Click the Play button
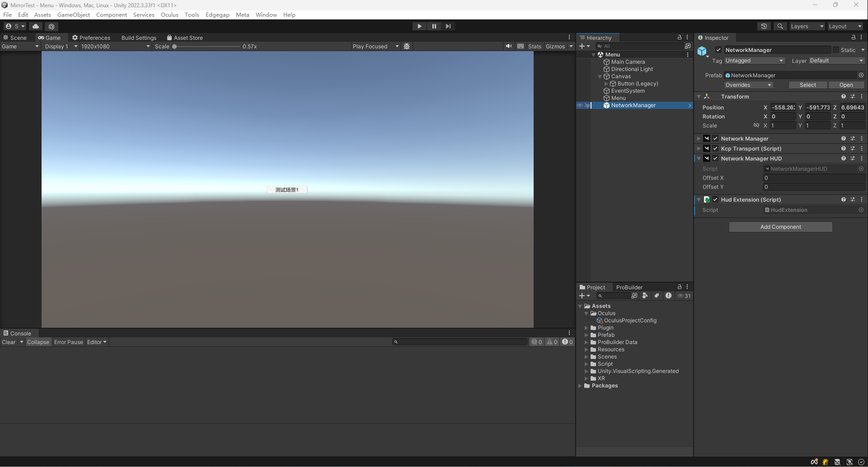 [419, 26]
